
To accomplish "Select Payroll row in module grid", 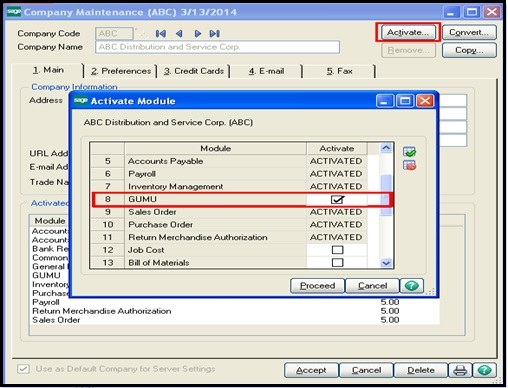I will click(x=229, y=174).
